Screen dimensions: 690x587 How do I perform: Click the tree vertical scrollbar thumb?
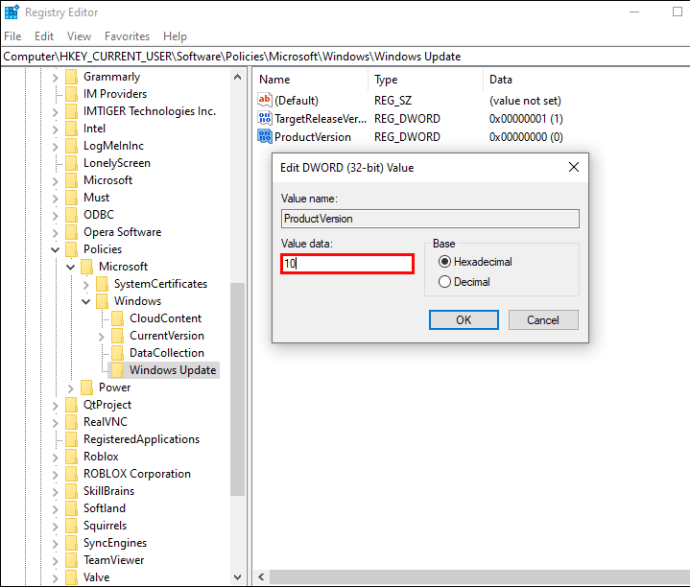238,389
